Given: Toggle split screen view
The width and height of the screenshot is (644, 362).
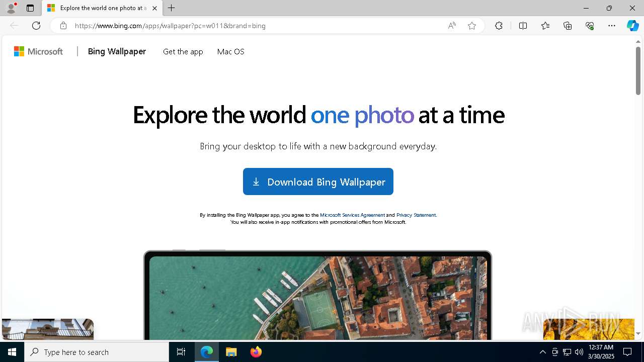Looking at the screenshot, I should [x=523, y=26].
